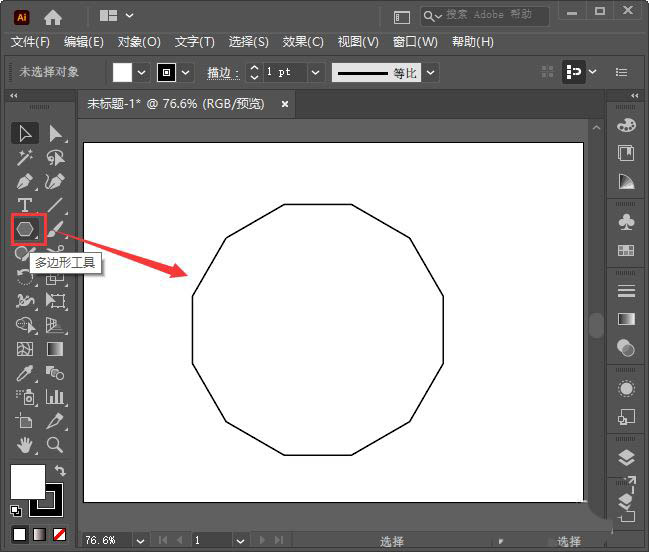Open the 效果(C) menu
Image resolution: width=649 pixels, height=552 pixels.
[x=303, y=42]
